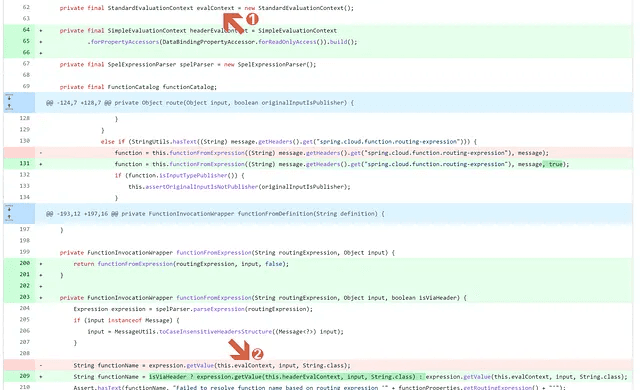The image size is (640, 390).
Task: Select line number 133
Action: click(x=24, y=186)
